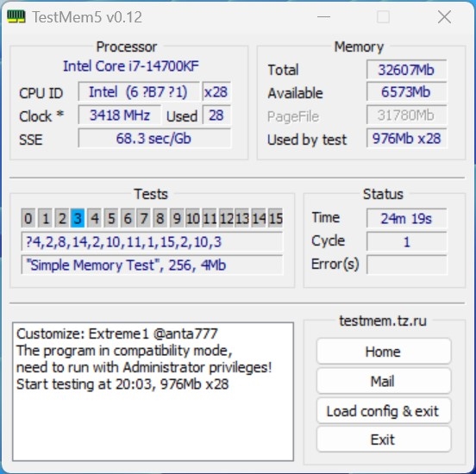Select test box number 0
The image size is (476, 474).
(28, 218)
